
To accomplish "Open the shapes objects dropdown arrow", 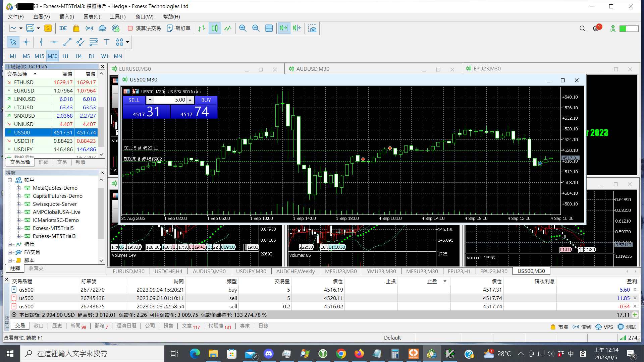I will (x=127, y=42).
